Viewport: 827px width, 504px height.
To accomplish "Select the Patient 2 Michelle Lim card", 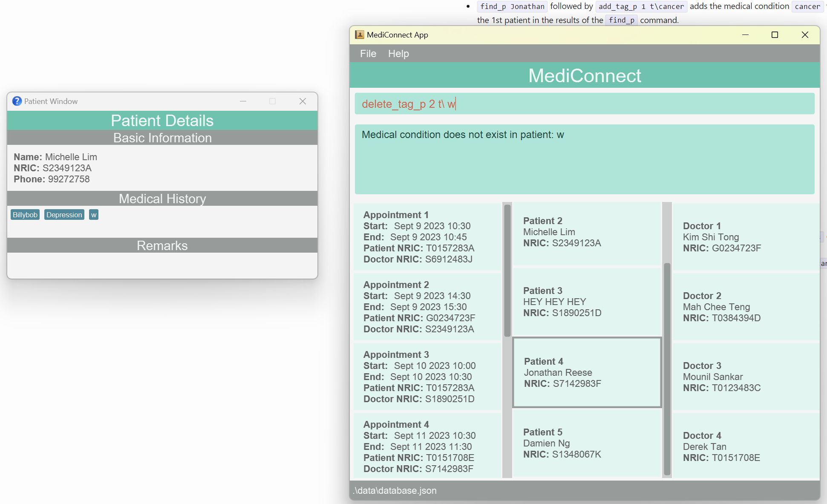I will click(586, 233).
